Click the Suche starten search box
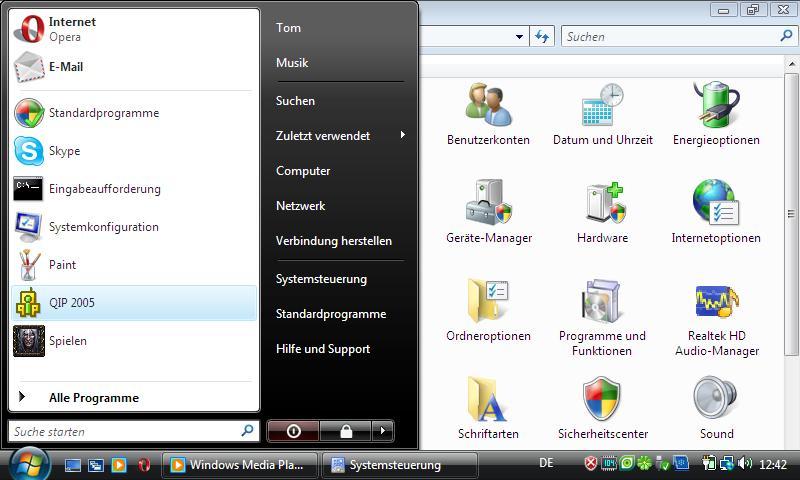This screenshot has height=480, width=800. click(x=134, y=431)
